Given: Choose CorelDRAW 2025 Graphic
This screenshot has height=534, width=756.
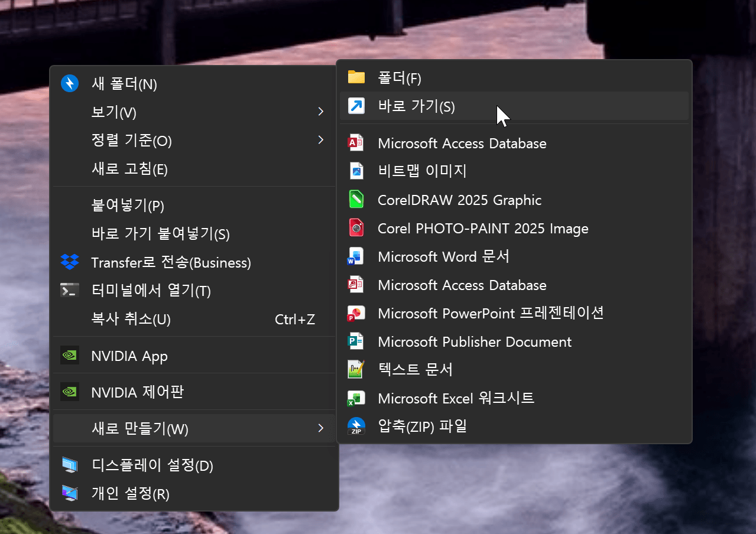Looking at the screenshot, I should click(x=514, y=200).
